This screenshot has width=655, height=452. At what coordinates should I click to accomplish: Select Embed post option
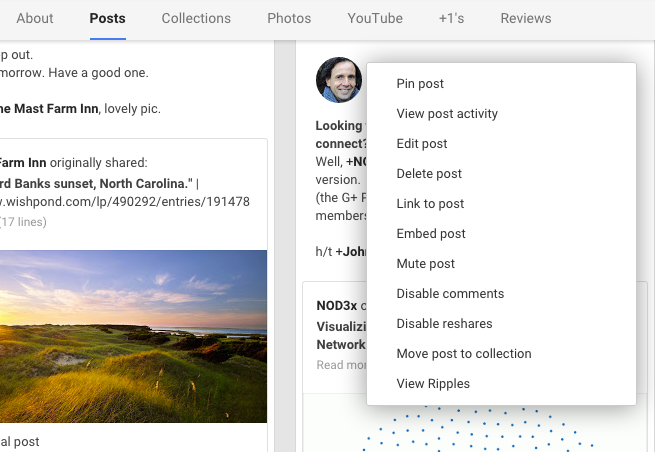point(501,234)
